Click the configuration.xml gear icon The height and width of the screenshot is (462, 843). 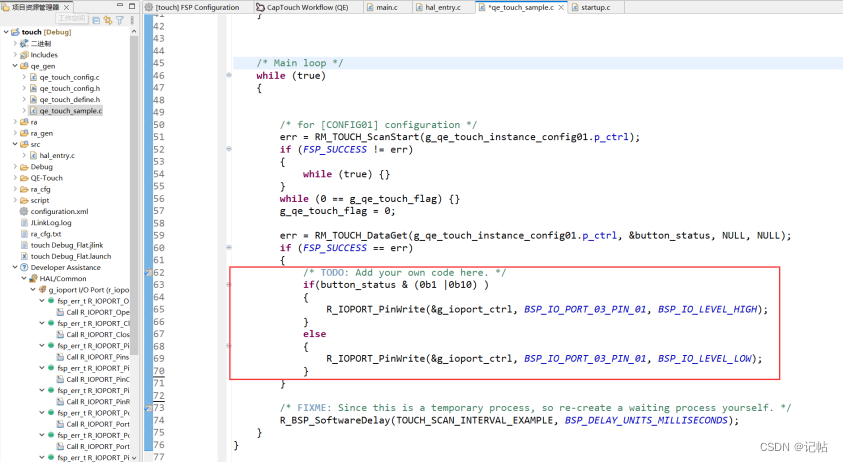[24, 211]
